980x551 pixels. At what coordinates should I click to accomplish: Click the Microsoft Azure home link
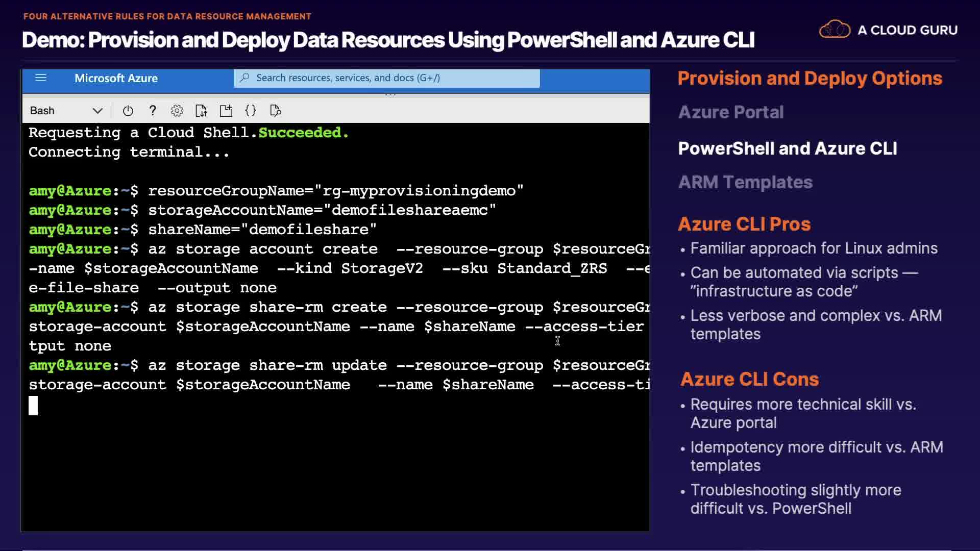click(116, 78)
